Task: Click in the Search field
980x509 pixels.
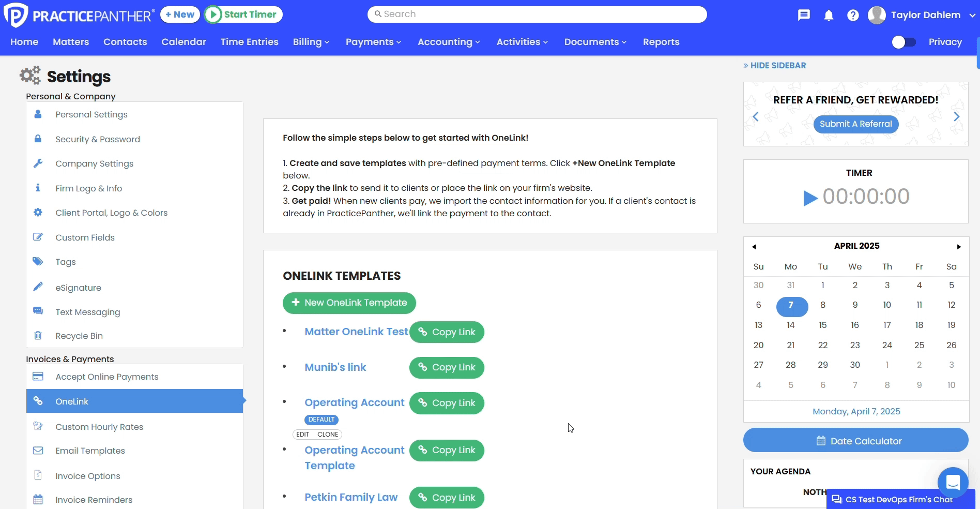Action: coord(537,14)
